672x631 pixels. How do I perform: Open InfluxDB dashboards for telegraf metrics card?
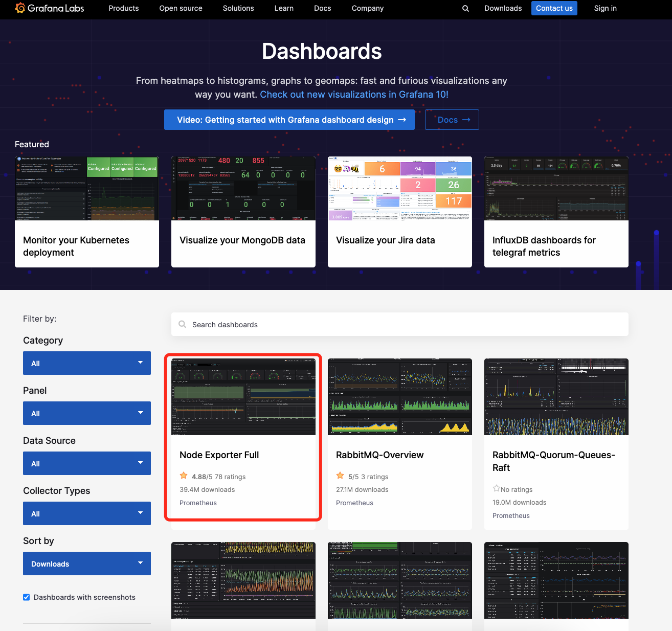coord(556,212)
